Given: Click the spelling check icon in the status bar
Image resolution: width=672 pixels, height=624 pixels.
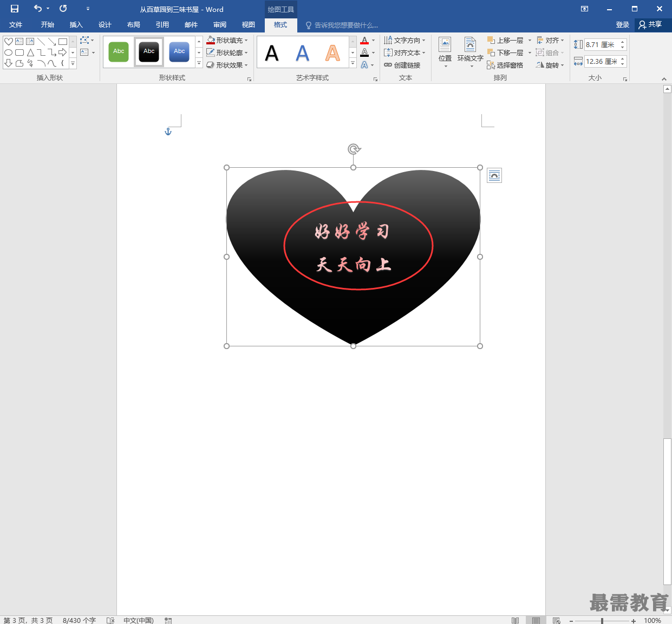Looking at the screenshot, I should coord(110,620).
